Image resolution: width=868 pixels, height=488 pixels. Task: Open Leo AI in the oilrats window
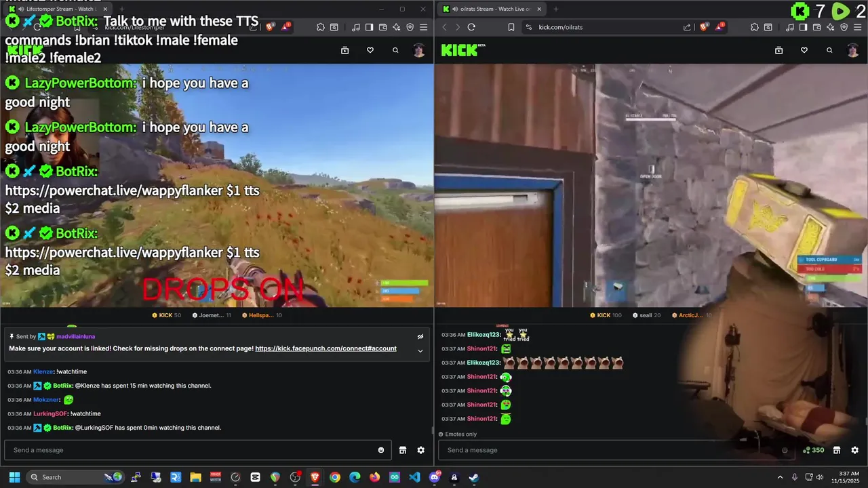830,27
